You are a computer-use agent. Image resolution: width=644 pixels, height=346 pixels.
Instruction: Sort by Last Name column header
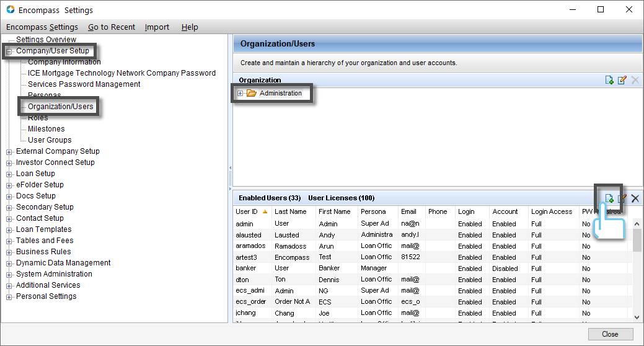click(293, 211)
